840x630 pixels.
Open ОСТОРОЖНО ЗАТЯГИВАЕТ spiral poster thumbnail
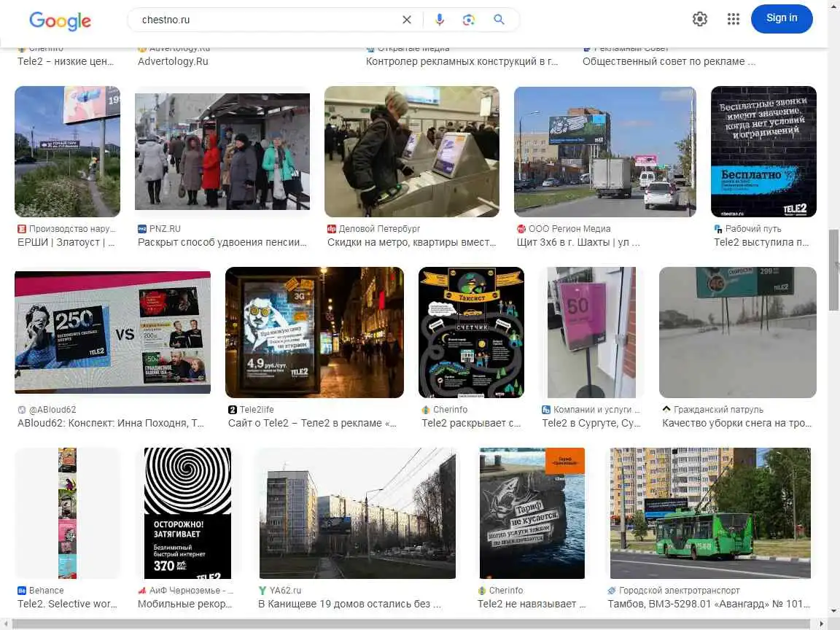[187, 513]
